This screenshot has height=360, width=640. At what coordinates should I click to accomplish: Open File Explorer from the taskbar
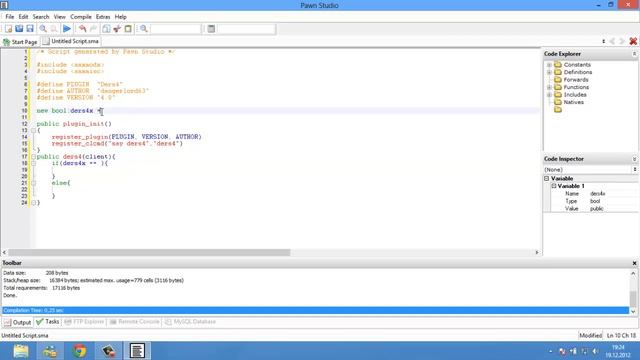[x=21, y=351]
